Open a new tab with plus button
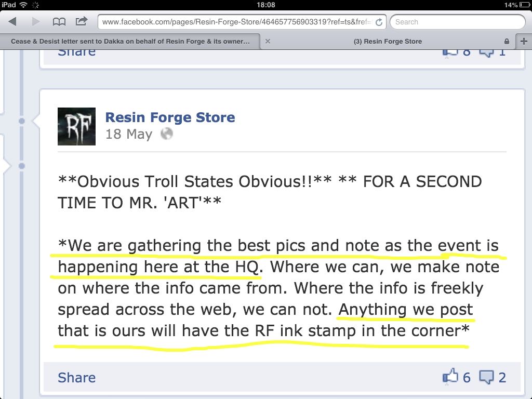Viewport: 532px width, 399px height. point(524,42)
